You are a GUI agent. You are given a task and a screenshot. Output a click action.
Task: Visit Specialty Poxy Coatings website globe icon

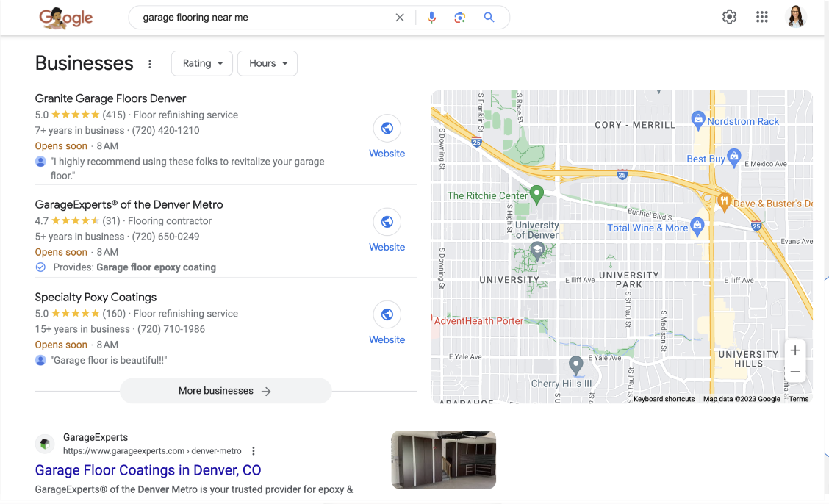[x=387, y=314]
